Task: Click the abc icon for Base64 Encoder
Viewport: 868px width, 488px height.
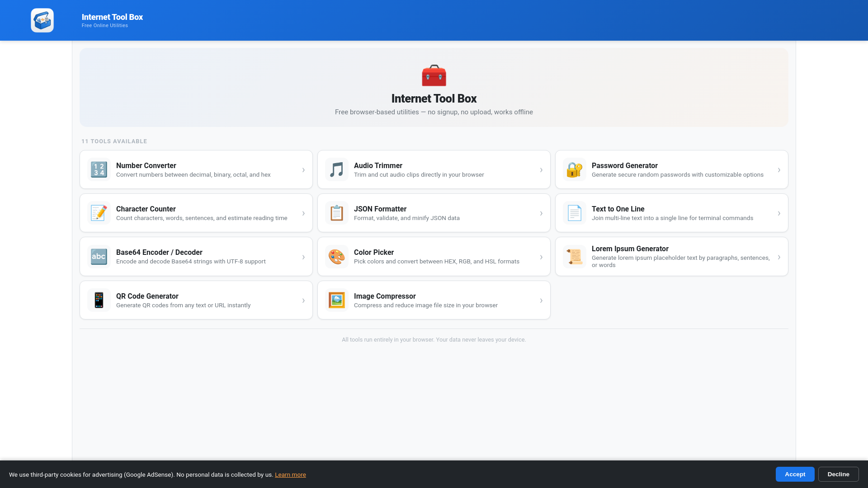Action: tap(99, 257)
